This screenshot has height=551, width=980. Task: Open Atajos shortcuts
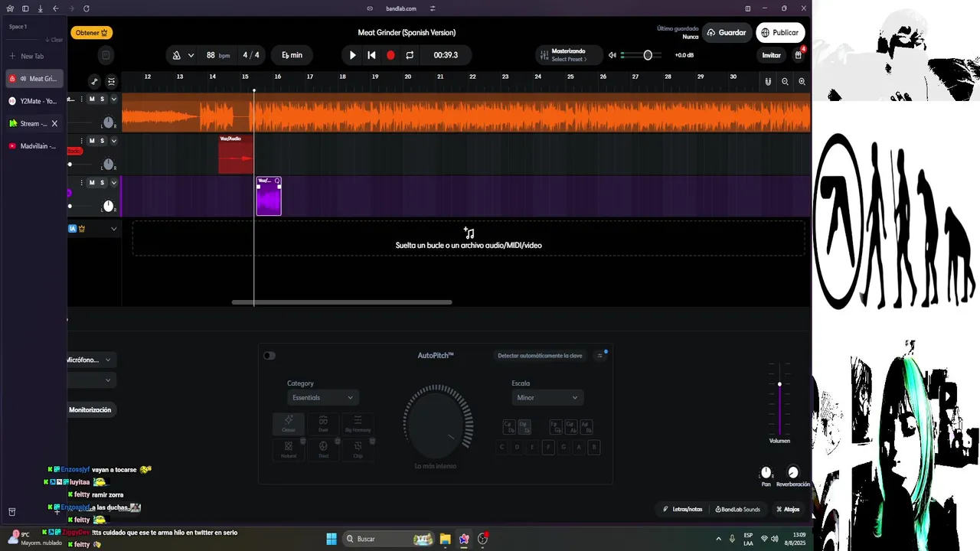(x=788, y=509)
